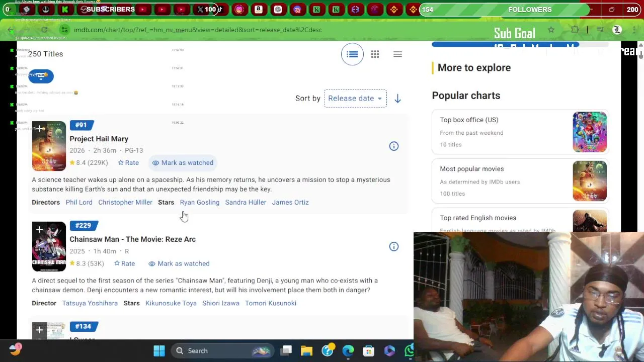
Task: Open File Explorer from the taskbar
Action: click(x=306, y=351)
